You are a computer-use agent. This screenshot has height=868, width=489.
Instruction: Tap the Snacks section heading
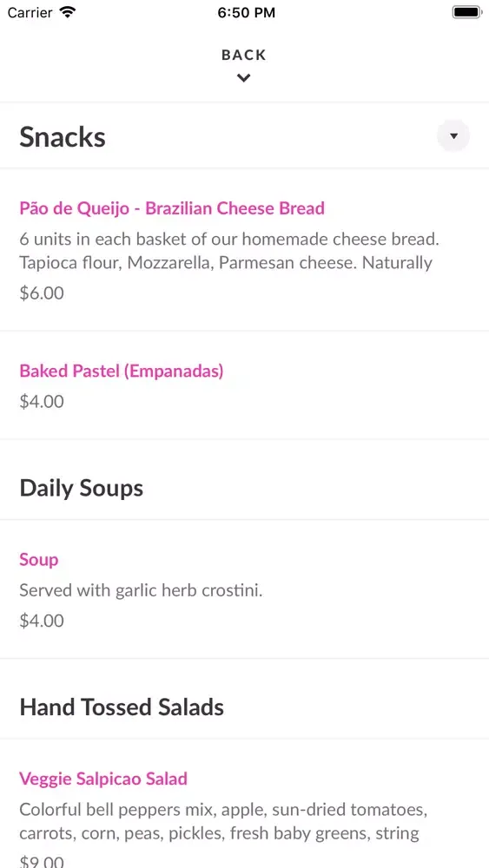click(x=63, y=137)
